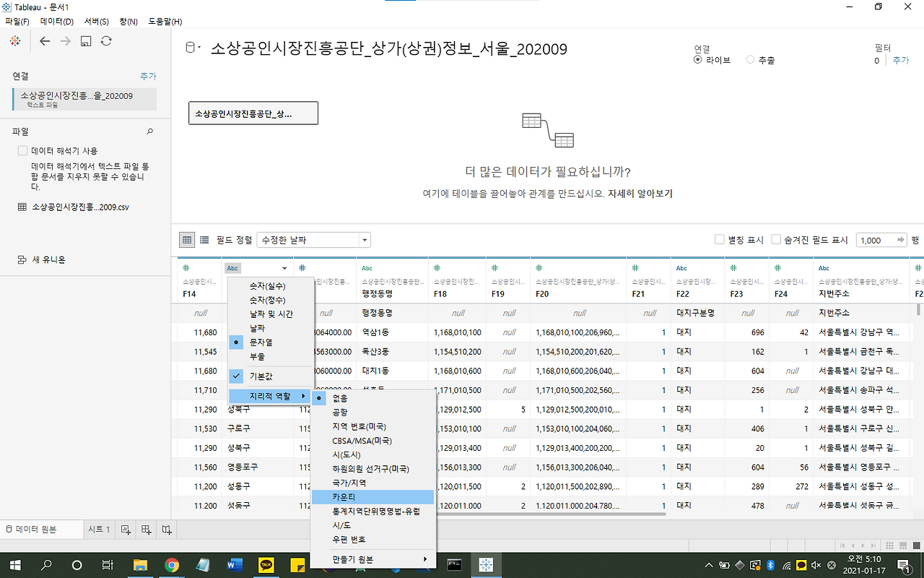Image resolution: width=924 pixels, height=578 pixels.
Task: Open the 자세히 알아보기 link
Action: (640, 194)
